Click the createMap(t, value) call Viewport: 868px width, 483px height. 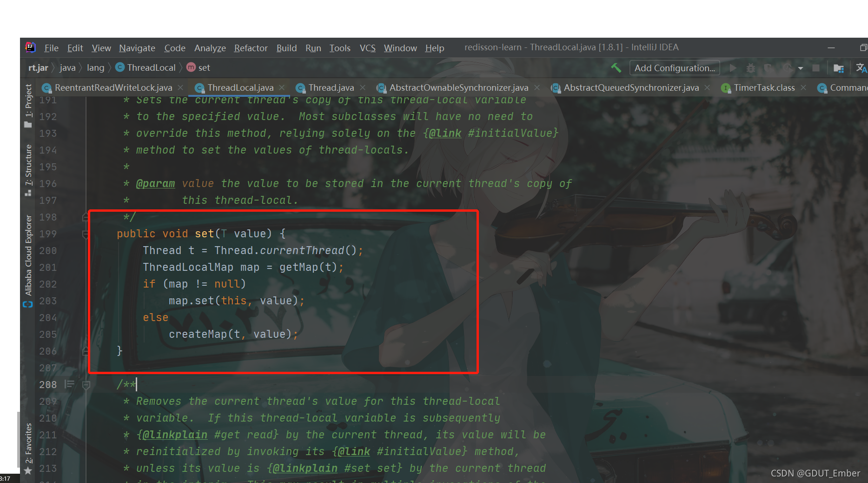[230, 334]
